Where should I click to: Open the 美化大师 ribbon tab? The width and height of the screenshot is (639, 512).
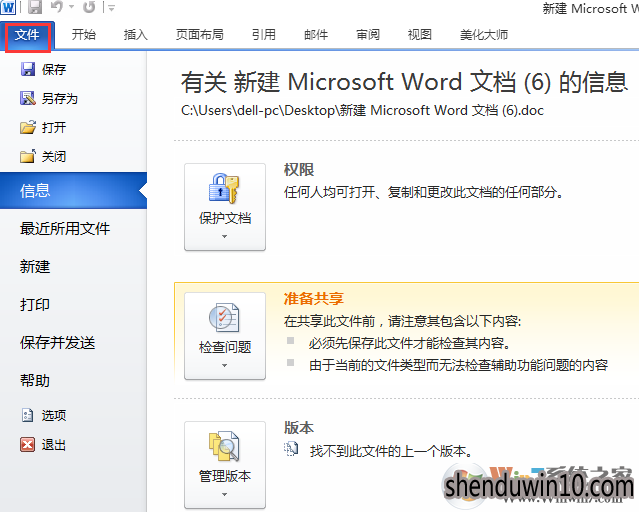tap(484, 35)
